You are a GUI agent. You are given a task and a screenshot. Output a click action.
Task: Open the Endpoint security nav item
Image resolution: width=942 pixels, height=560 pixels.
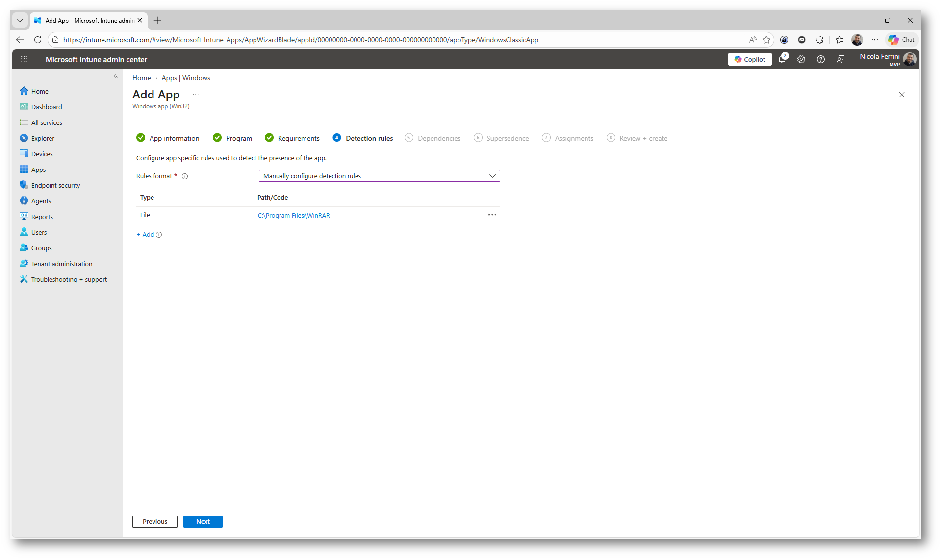coord(55,185)
